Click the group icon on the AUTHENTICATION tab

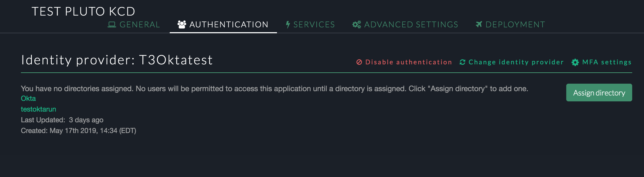point(182,24)
